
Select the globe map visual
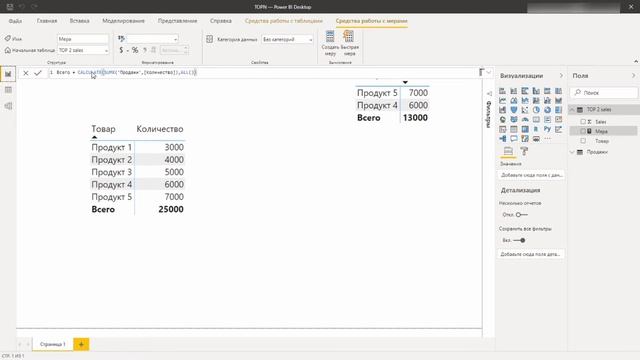[502, 120]
